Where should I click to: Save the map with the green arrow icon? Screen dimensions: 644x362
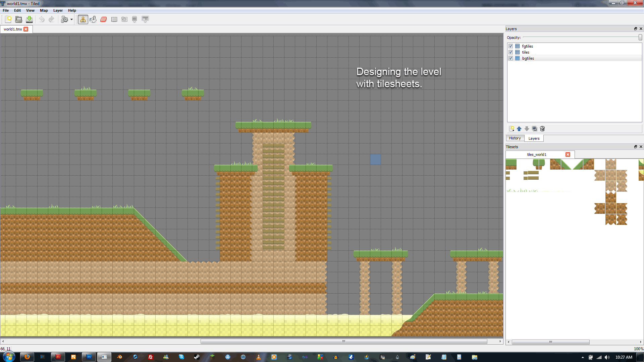tap(29, 19)
